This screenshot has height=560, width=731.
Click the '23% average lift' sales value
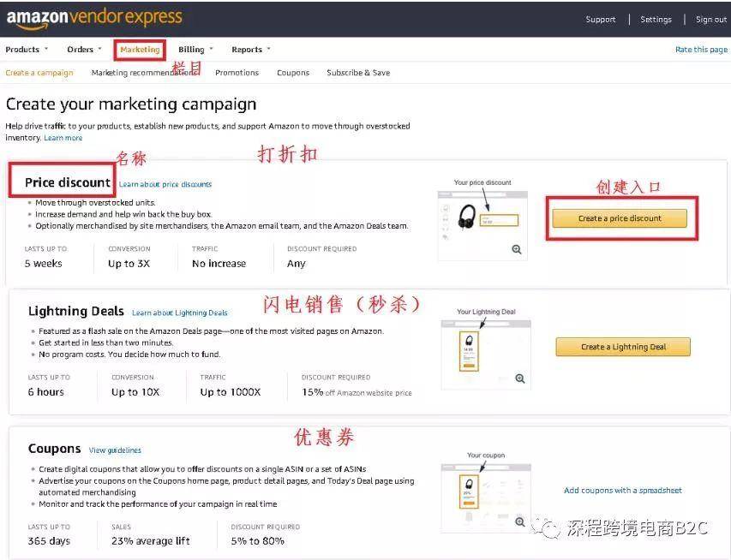151,541
